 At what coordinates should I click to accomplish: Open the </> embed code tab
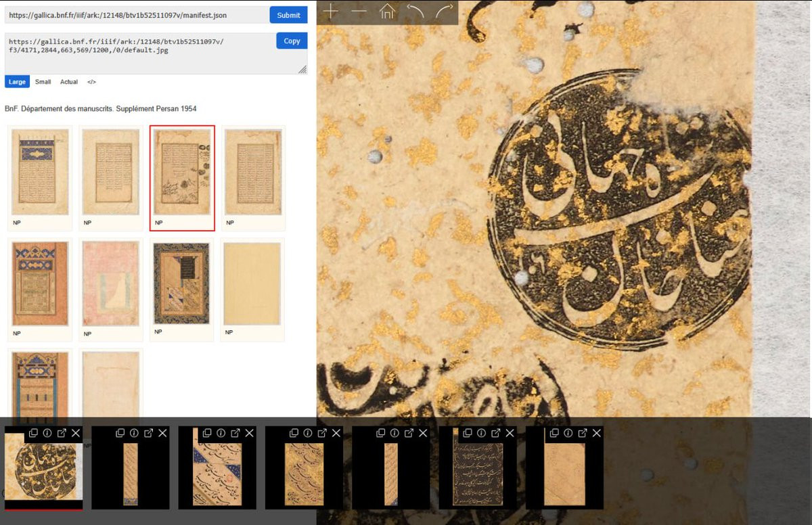pyautogui.click(x=91, y=82)
